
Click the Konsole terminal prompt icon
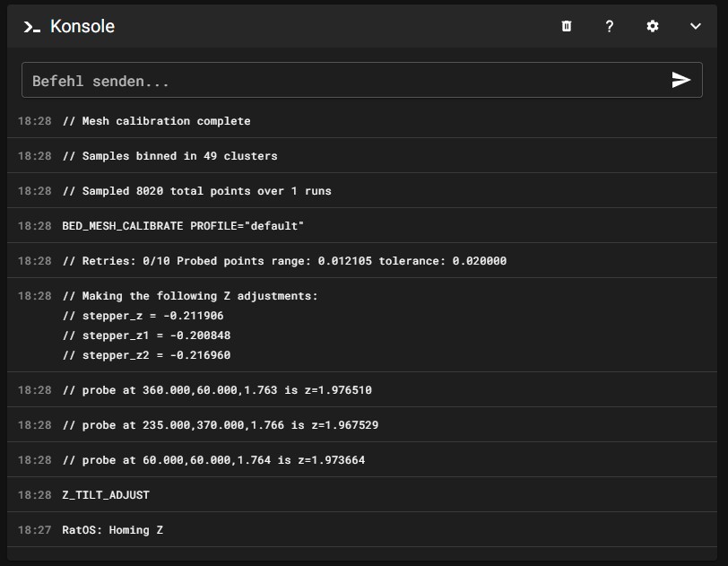pos(32,27)
